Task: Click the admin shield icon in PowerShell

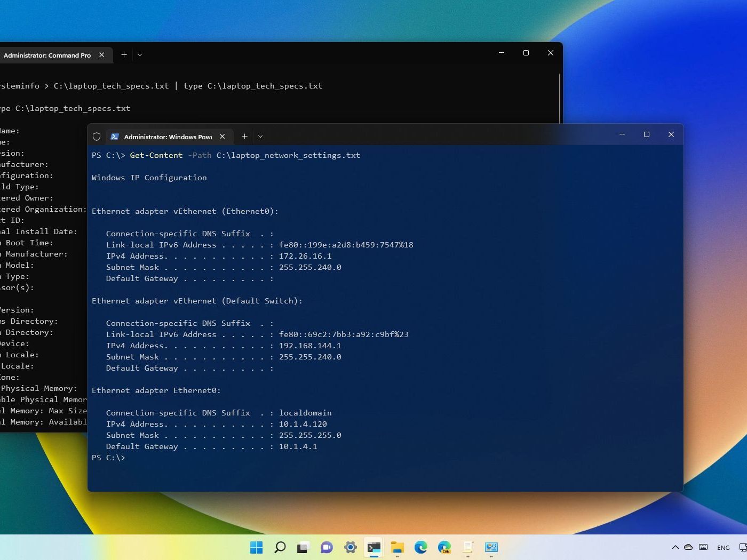Action: pos(97,137)
